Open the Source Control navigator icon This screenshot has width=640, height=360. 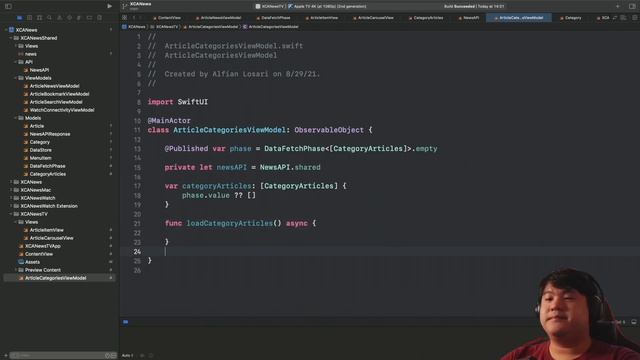(29, 18)
